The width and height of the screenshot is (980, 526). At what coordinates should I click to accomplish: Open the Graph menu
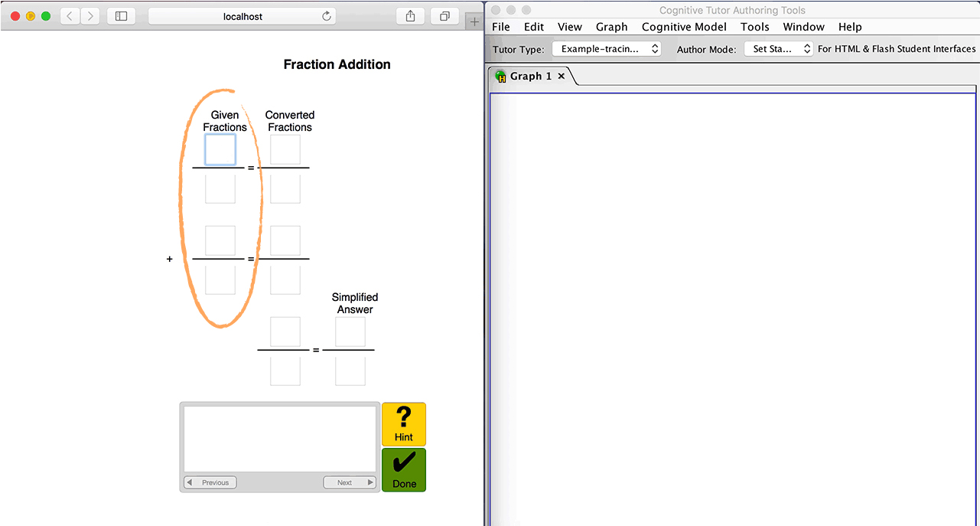[611, 27]
